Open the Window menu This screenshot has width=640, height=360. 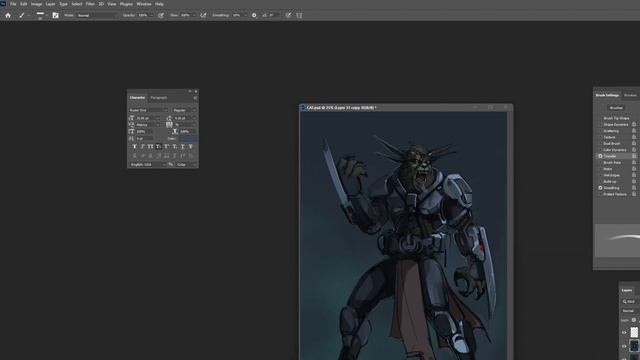[x=144, y=4]
